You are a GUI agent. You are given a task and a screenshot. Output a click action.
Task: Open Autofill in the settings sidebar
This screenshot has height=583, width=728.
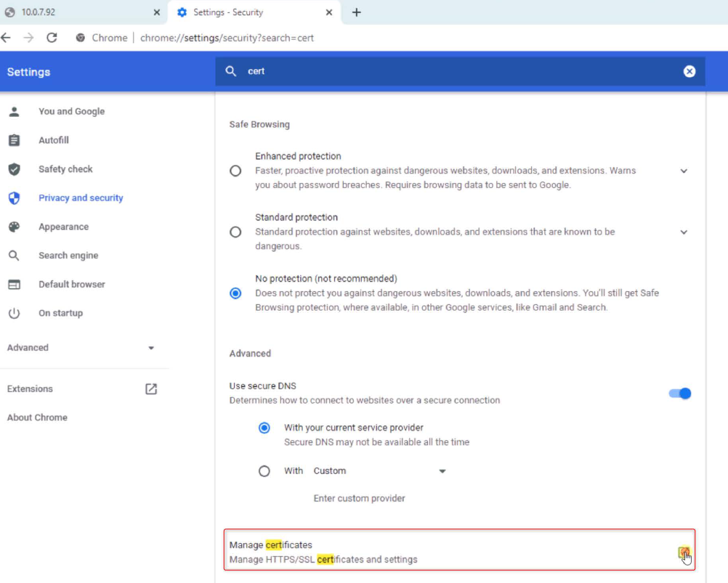pyautogui.click(x=54, y=140)
